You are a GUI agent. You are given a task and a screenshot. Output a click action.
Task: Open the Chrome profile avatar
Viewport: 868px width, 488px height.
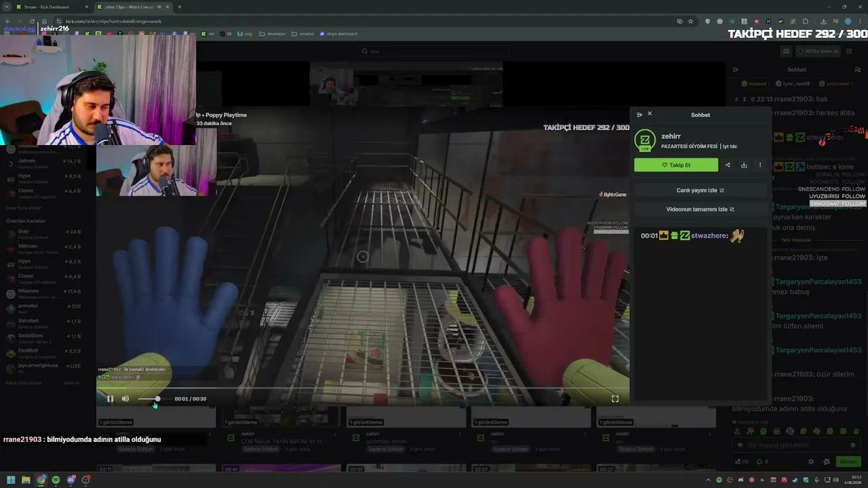(848, 21)
